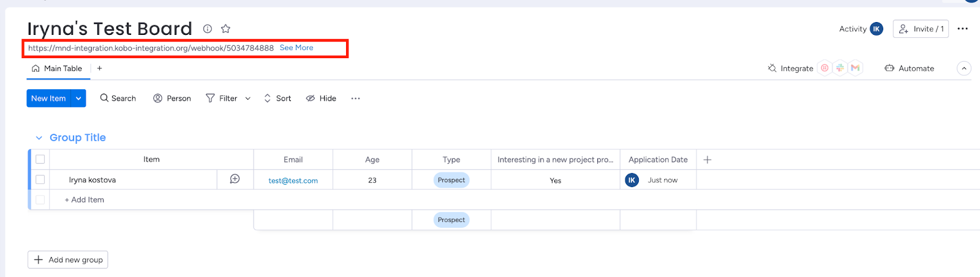
Task: Open the board info icon
Action: (x=208, y=29)
